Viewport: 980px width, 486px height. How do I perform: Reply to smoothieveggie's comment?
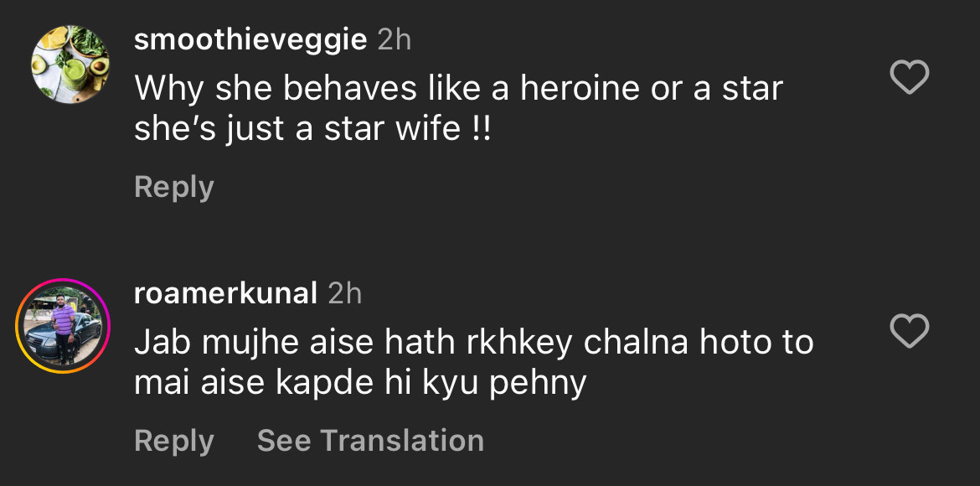click(173, 187)
